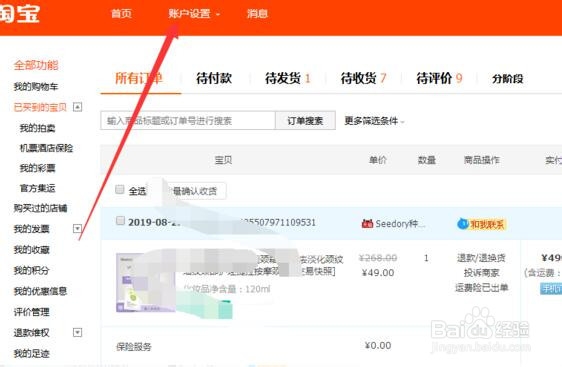
Task: Open 我的拍卖 sidebar item
Action: 38,128
